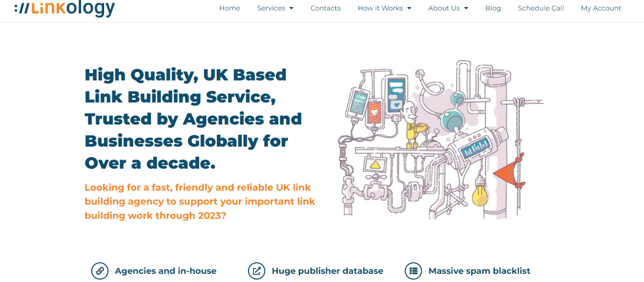Expand the Services dropdown arrow

point(291,9)
